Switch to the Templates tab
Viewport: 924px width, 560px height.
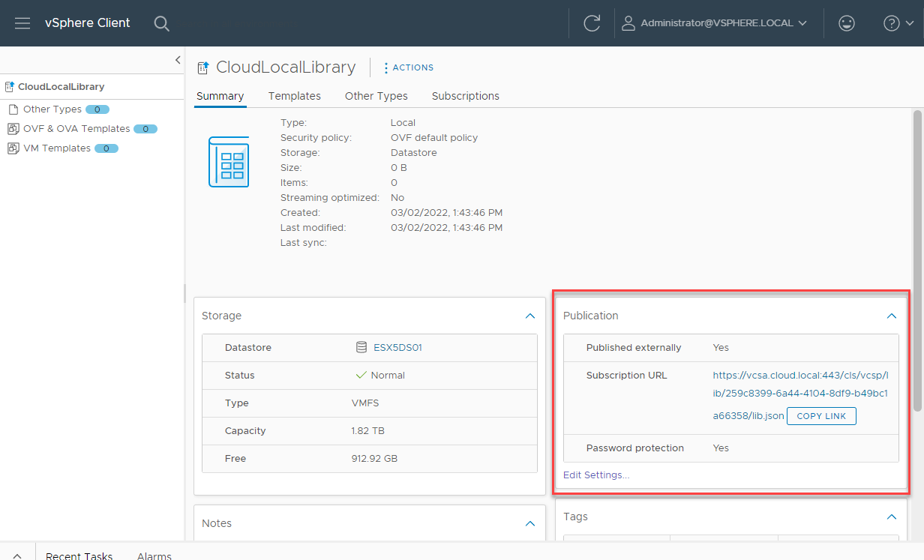click(x=295, y=96)
